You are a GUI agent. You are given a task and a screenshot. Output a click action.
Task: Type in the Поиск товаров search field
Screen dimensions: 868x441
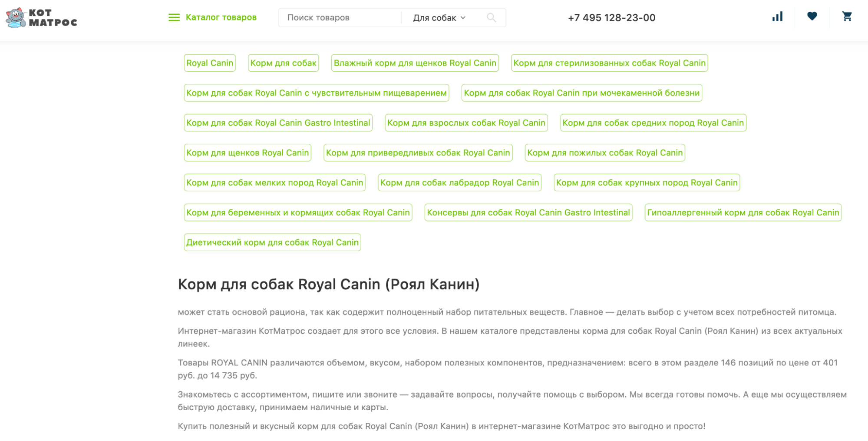339,18
